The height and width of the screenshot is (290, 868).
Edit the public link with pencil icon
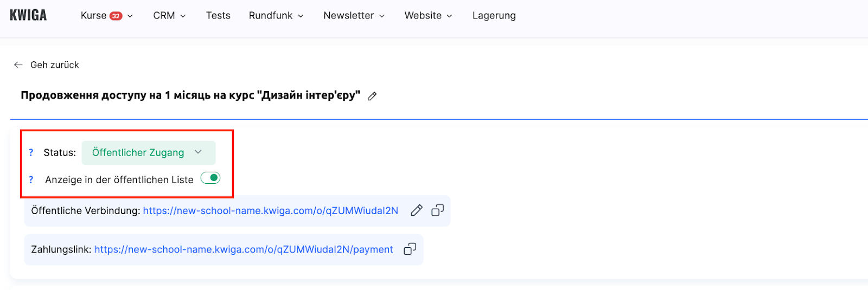[x=416, y=210]
